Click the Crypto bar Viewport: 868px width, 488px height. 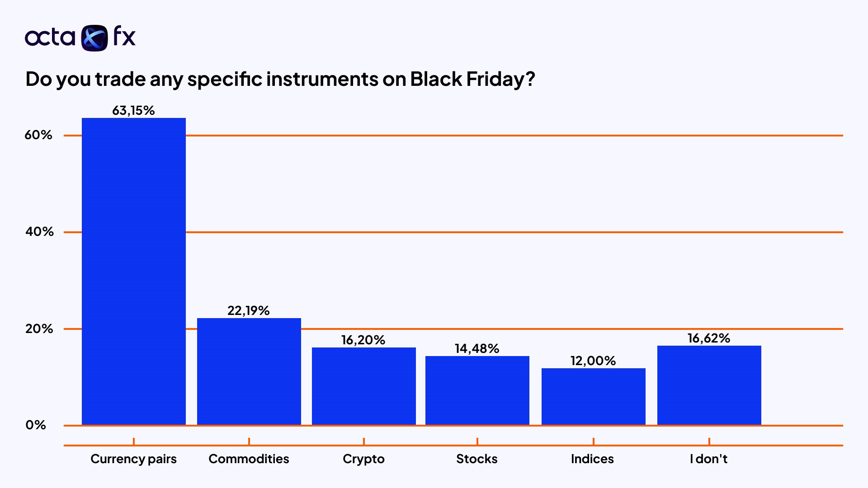click(x=364, y=386)
